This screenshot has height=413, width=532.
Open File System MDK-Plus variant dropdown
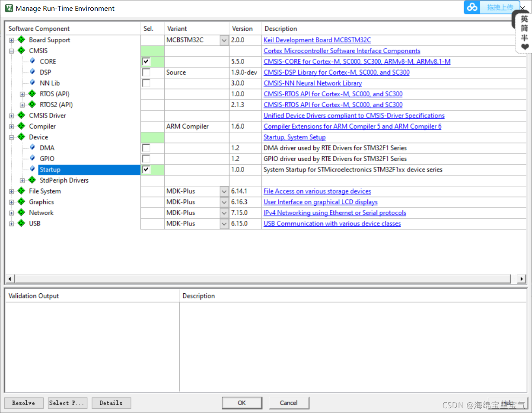[x=224, y=191]
